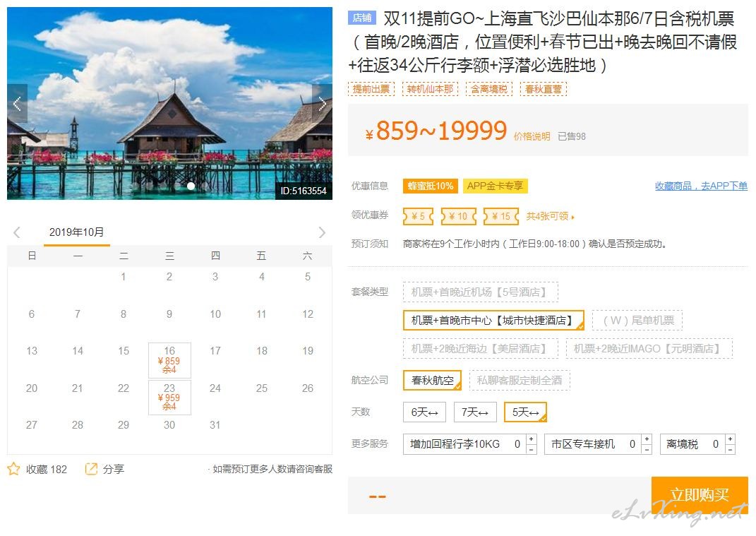Click the 蜂蜜抵10% discount tag

click(431, 186)
